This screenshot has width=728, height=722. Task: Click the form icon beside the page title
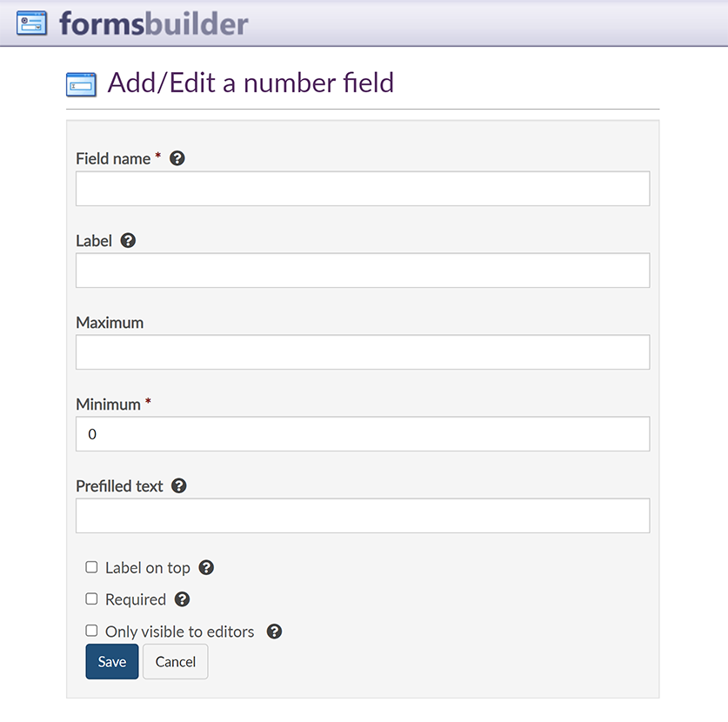[x=81, y=84]
